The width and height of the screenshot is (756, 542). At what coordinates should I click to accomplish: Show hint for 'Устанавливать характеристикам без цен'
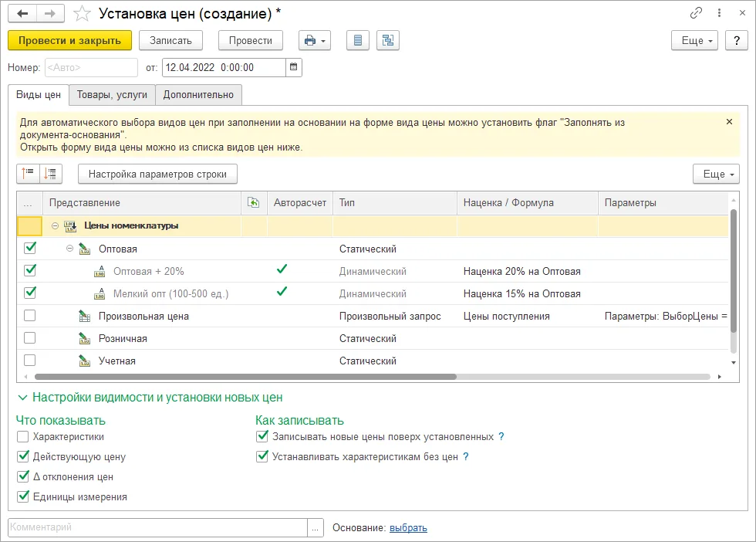click(466, 456)
